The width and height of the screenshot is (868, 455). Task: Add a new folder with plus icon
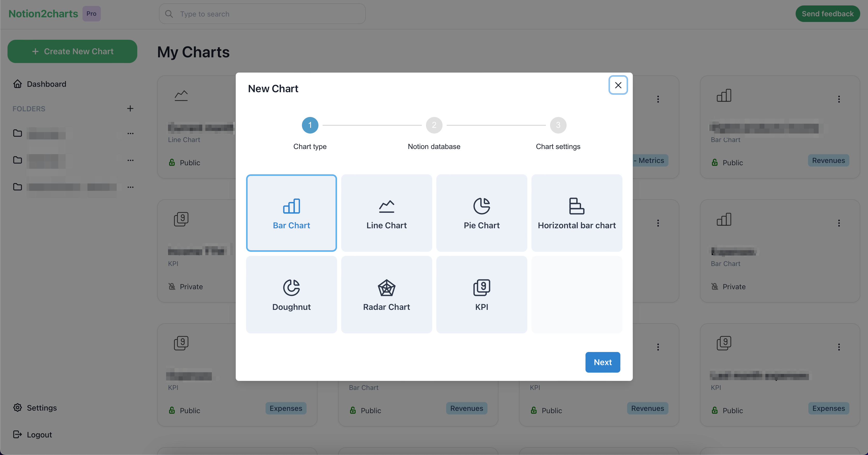(130, 108)
